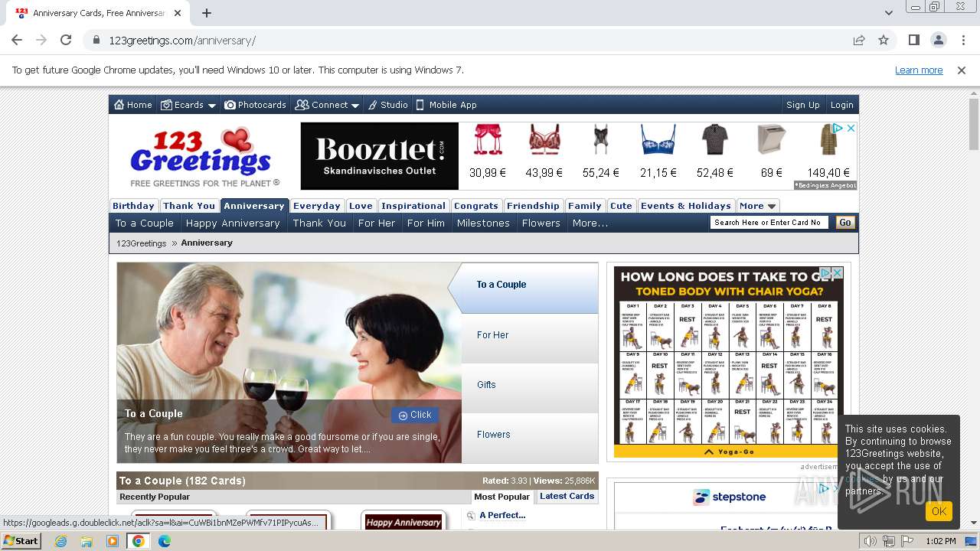Click 123Greetings breadcrumb link
Image resolution: width=980 pixels, height=551 pixels.
141,243
